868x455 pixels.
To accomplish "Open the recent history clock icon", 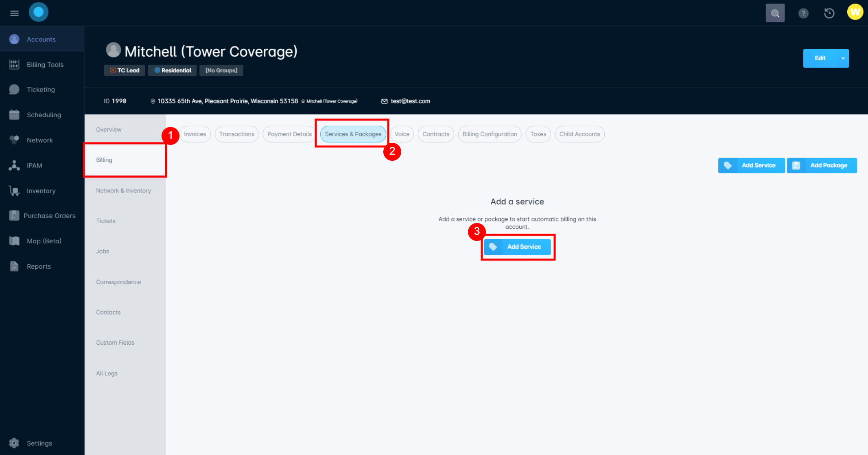I will click(x=829, y=13).
